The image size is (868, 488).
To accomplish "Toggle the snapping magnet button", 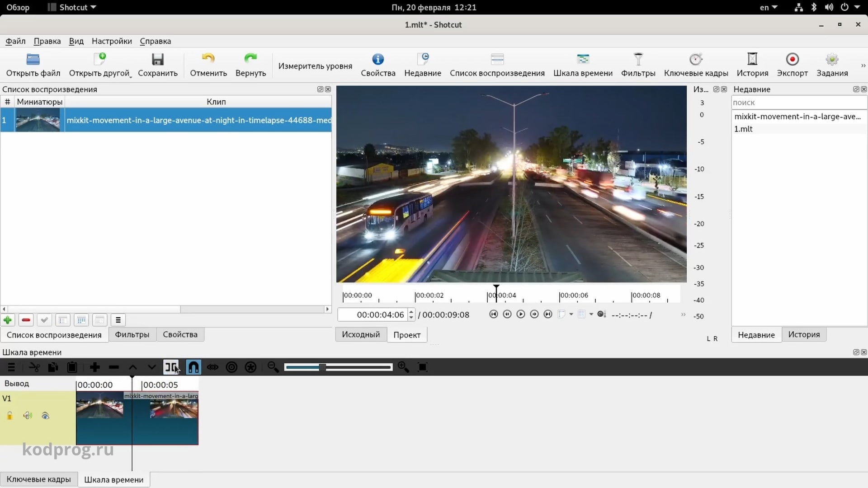I will coord(193,367).
